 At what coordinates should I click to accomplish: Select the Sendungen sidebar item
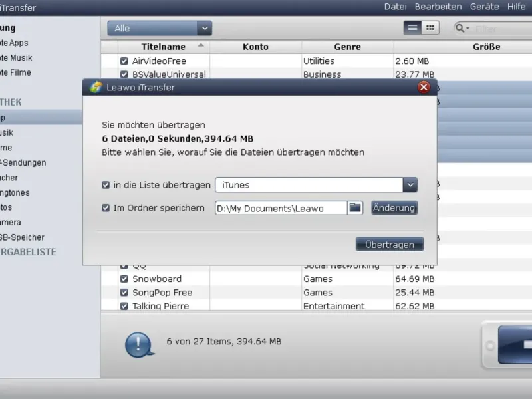point(23,162)
